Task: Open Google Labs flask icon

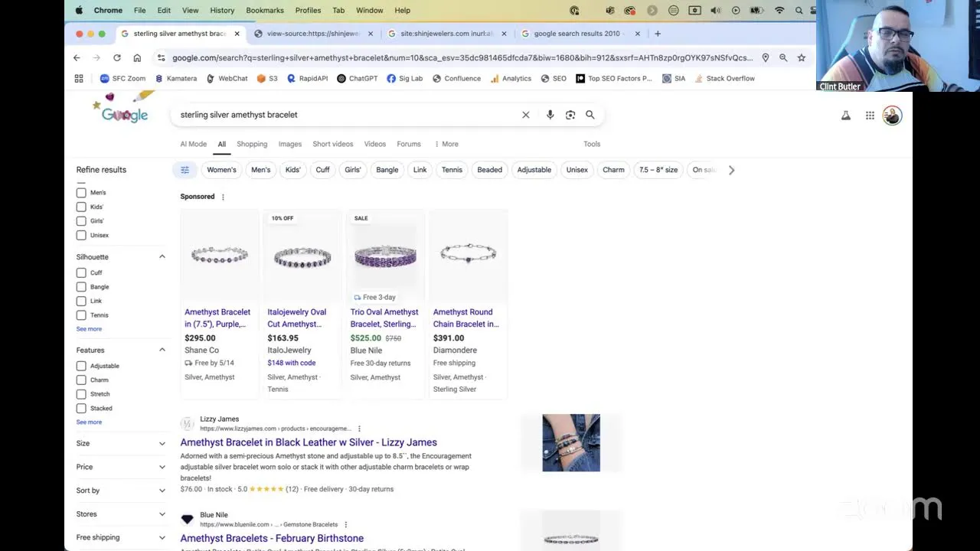Action: (846, 116)
